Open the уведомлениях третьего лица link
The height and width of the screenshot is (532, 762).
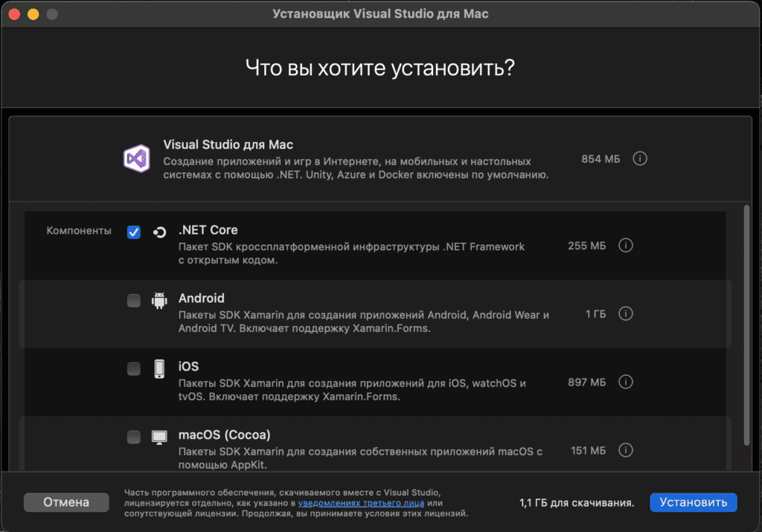pyautogui.click(x=361, y=503)
